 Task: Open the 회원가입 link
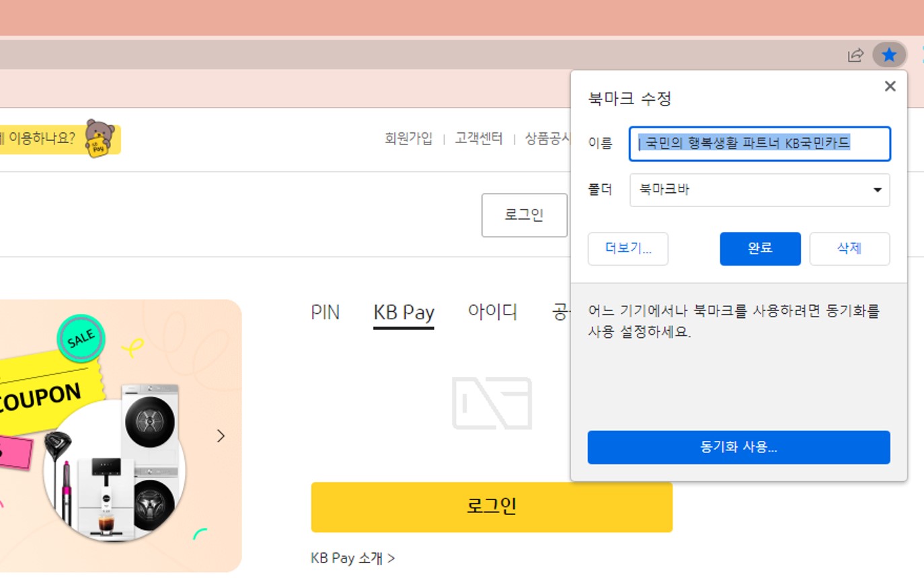(x=408, y=138)
